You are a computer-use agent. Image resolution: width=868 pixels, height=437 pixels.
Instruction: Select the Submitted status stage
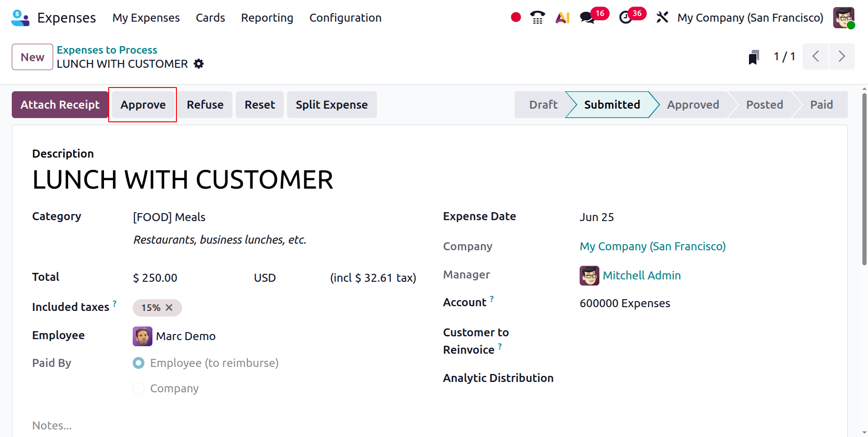[x=612, y=104]
